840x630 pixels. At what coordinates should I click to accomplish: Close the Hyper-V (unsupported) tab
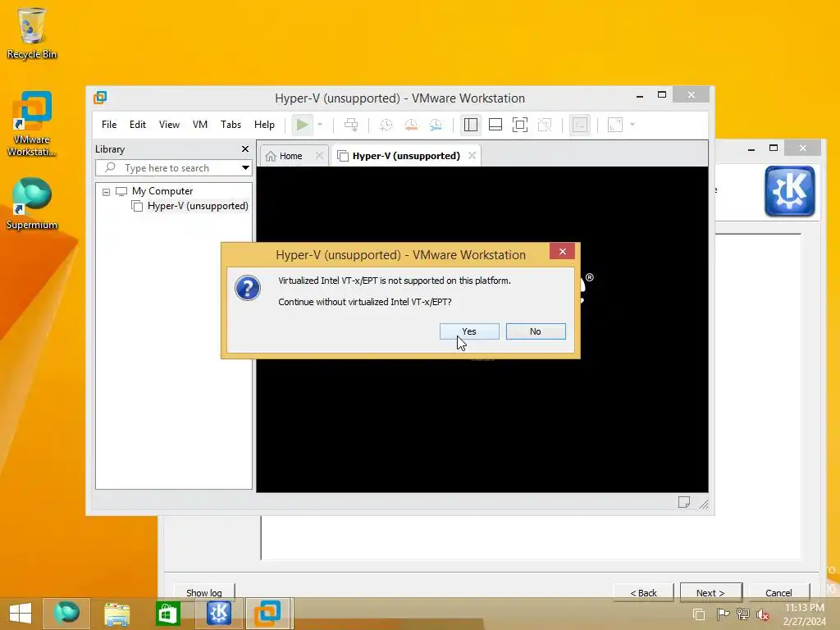click(x=472, y=156)
